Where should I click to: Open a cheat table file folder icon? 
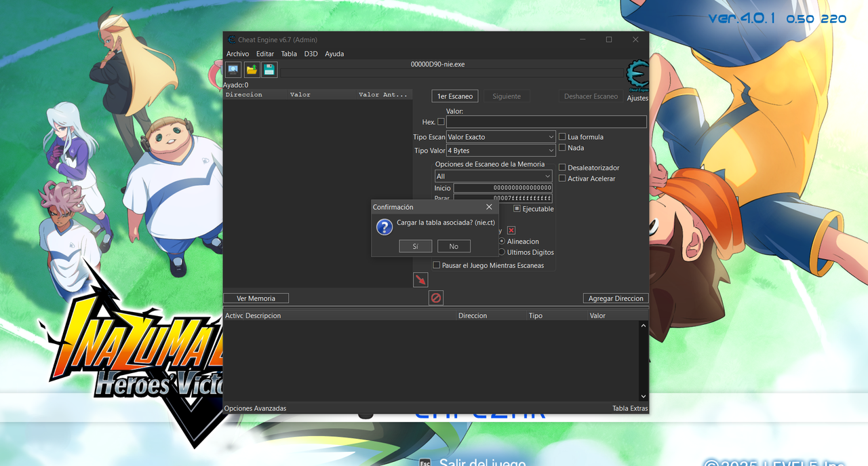pyautogui.click(x=252, y=69)
